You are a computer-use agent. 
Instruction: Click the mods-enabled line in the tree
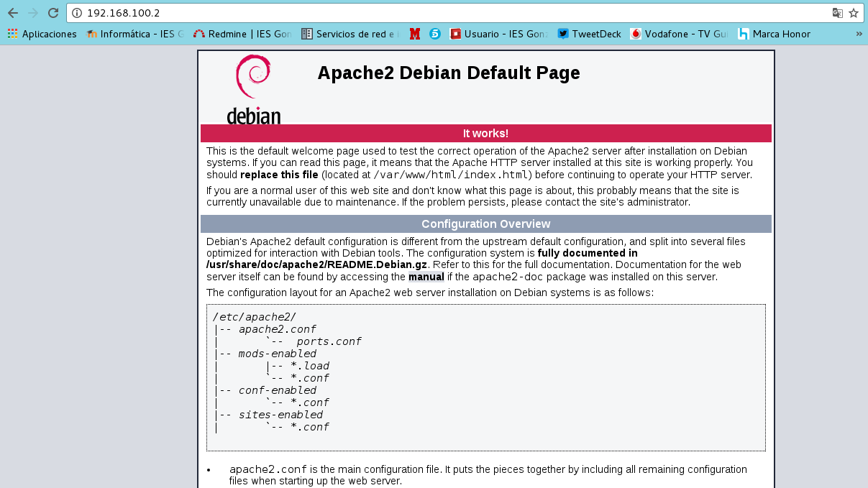(277, 354)
